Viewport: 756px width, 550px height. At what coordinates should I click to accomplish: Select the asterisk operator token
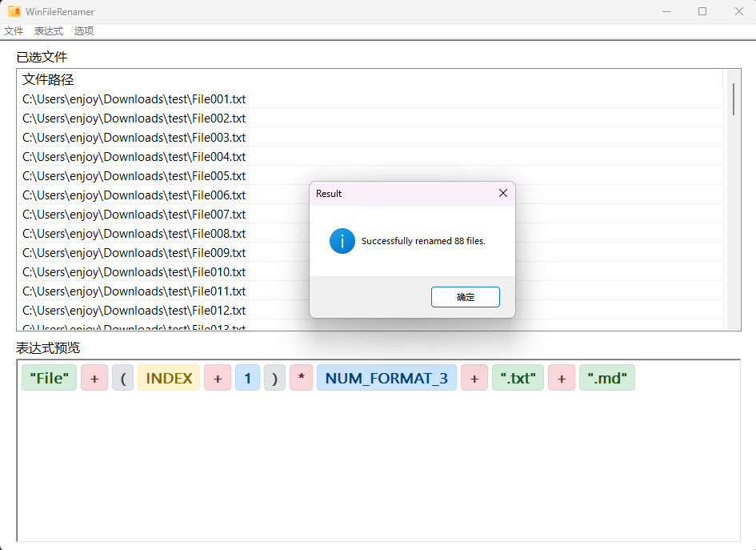302,378
